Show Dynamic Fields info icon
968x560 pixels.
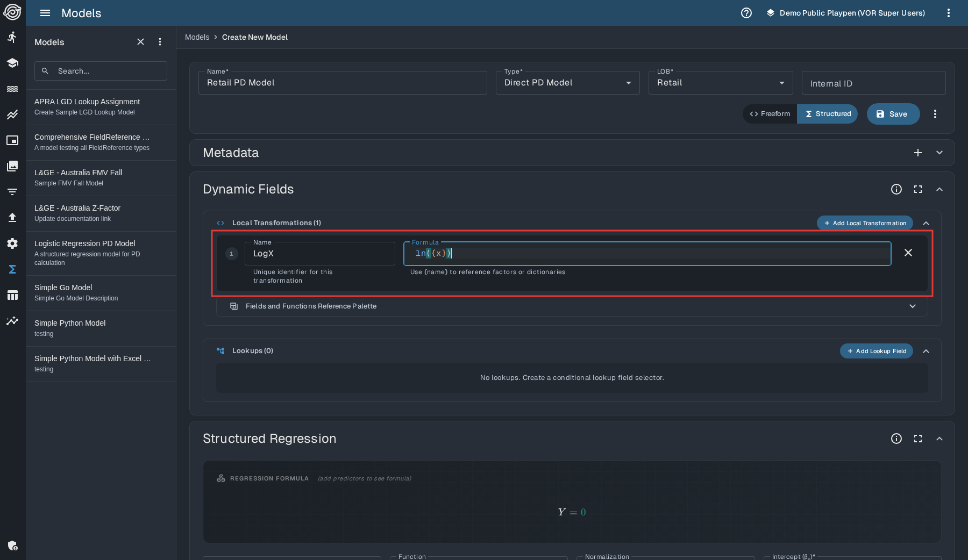pos(896,189)
